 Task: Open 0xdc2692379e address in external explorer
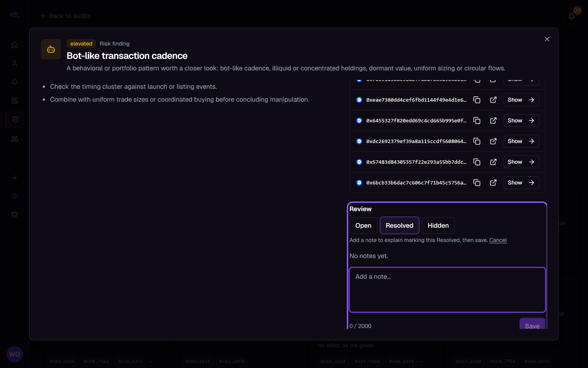point(493,141)
